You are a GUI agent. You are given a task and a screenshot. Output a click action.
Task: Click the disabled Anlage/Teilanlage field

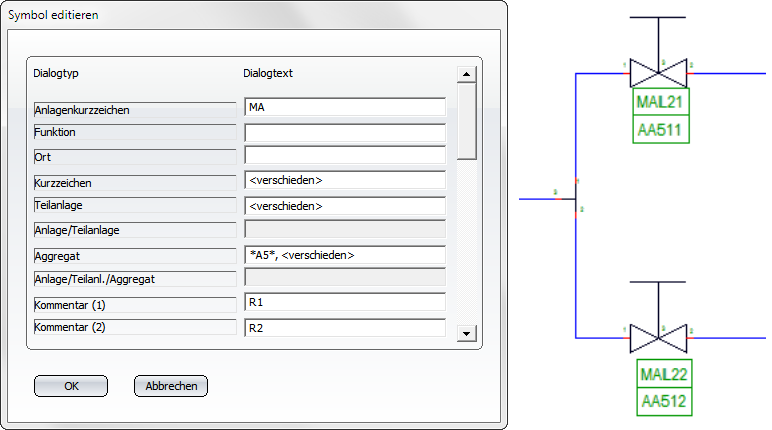point(345,229)
